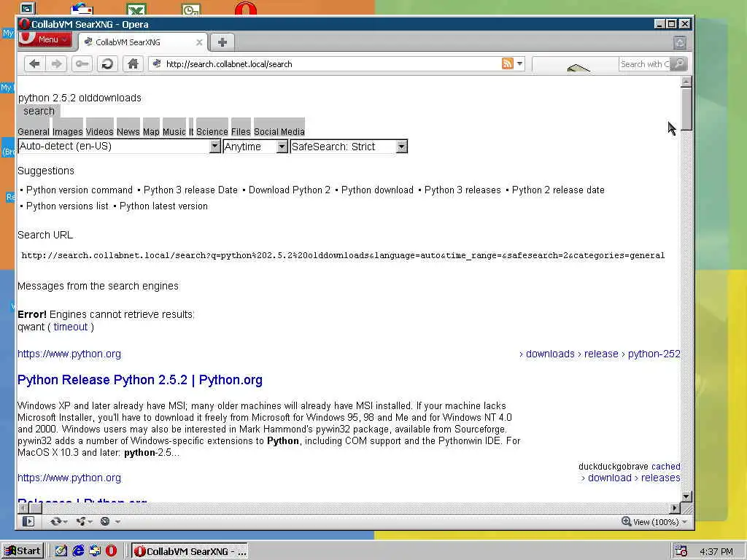Expand the Opera Link icon dropdown arrow

65,522
